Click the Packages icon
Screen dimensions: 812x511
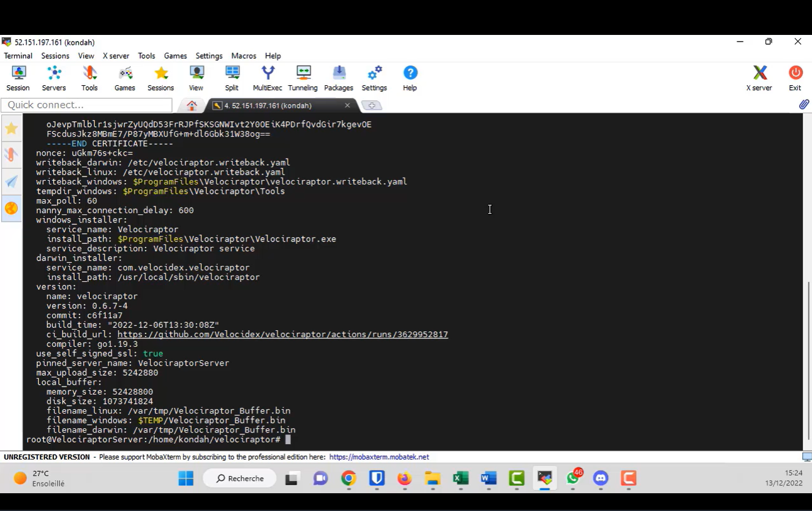(x=339, y=78)
